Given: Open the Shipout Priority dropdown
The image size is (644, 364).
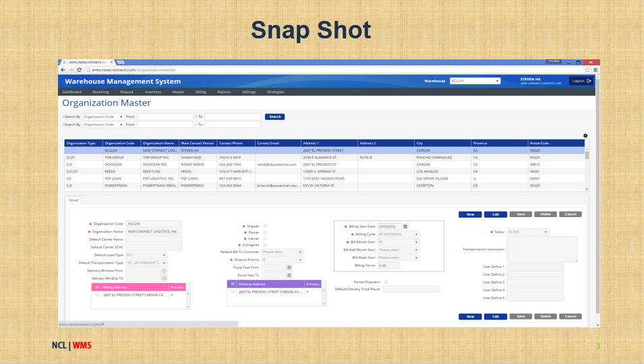Looking at the screenshot, I should pyautogui.click(x=282, y=260).
